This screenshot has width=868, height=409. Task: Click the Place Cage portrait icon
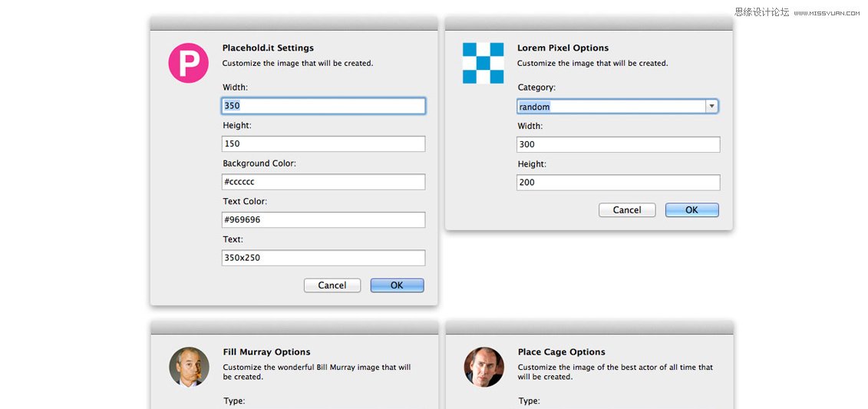point(484,367)
